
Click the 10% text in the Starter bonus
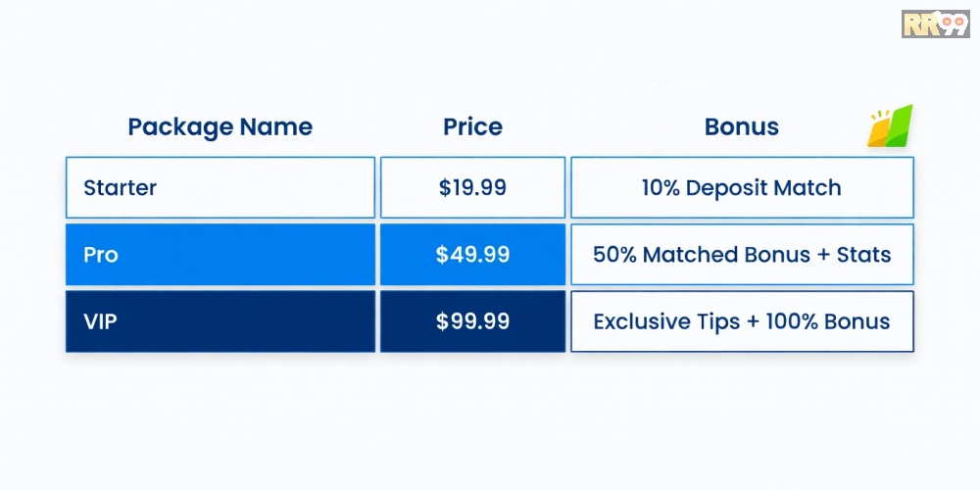click(660, 187)
